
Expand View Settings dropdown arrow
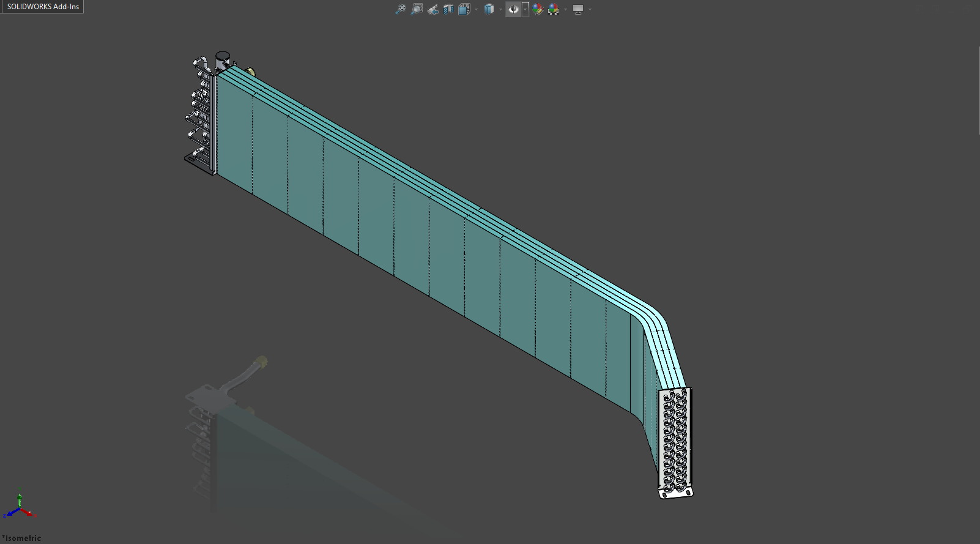(590, 9)
